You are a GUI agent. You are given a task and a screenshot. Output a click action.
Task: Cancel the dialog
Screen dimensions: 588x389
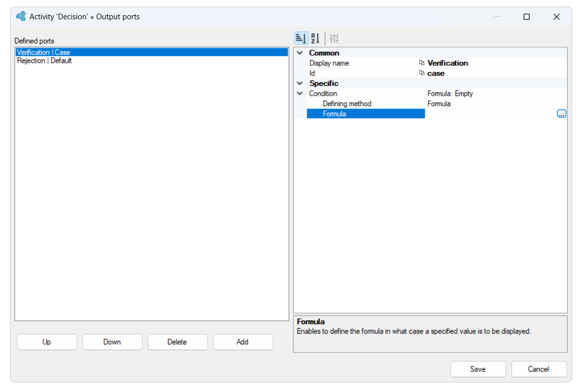(x=539, y=369)
